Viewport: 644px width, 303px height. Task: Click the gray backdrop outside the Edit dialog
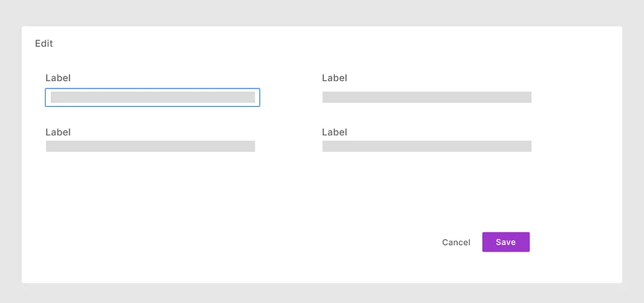pyautogui.click(x=322, y=13)
